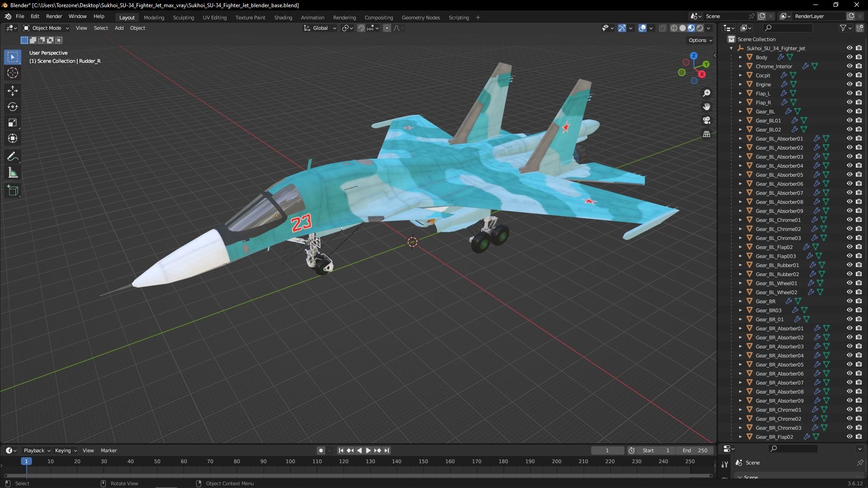
Task: Switch to Geometry Nodes workspace
Action: pos(420,18)
